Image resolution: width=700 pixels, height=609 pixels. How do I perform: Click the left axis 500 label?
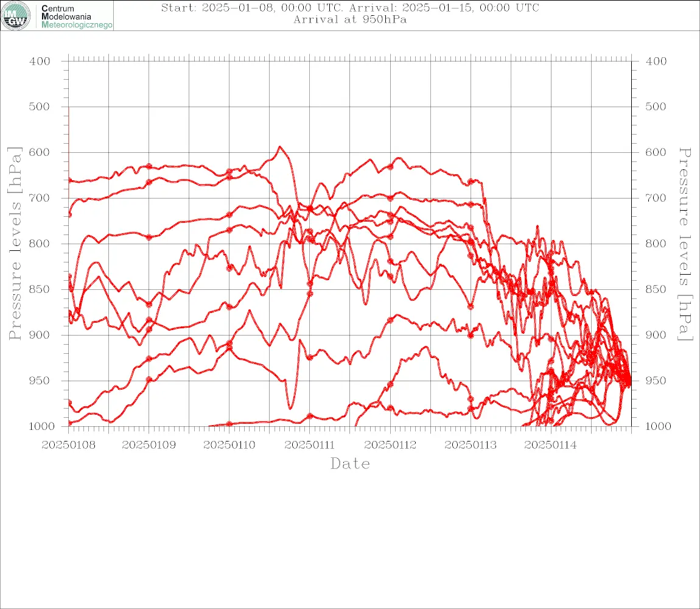[40, 107]
